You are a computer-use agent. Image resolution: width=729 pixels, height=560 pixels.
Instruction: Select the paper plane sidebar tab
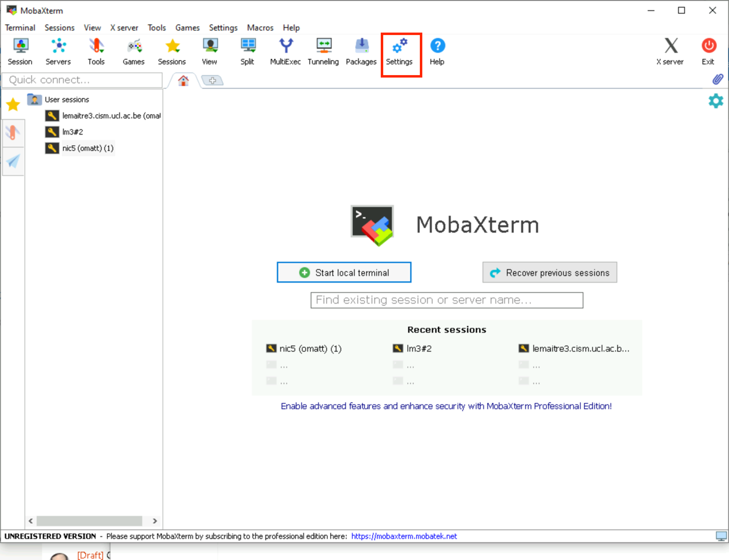[13, 161]
